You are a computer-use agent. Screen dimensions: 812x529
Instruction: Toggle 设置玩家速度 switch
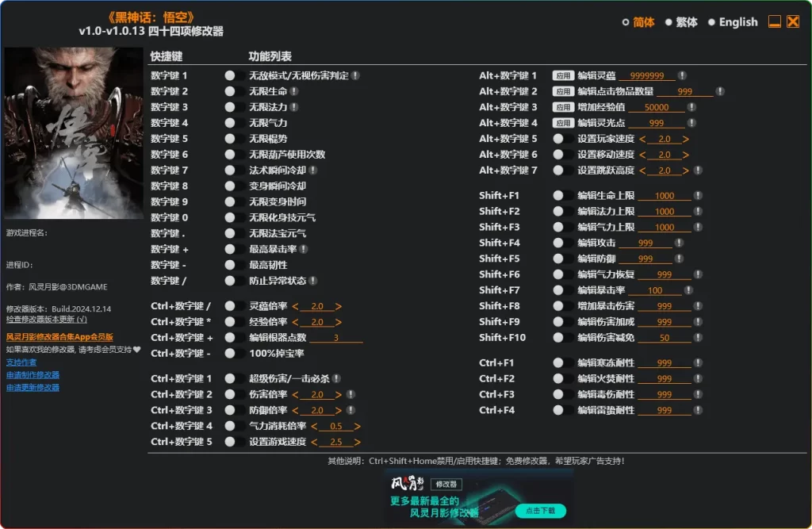pyautogui.click(x=562, y=139)
